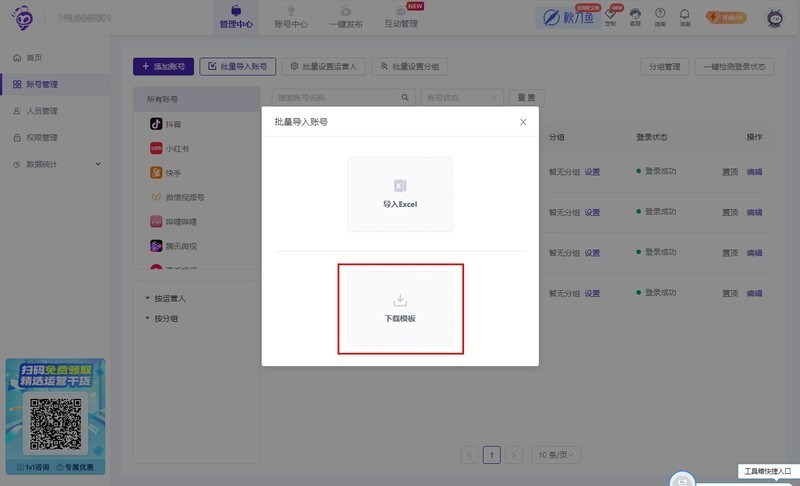The width and height of the screenshot is (800, 486).
Task: Open the 客服 headset icon
Action: (x=635, y=17)
